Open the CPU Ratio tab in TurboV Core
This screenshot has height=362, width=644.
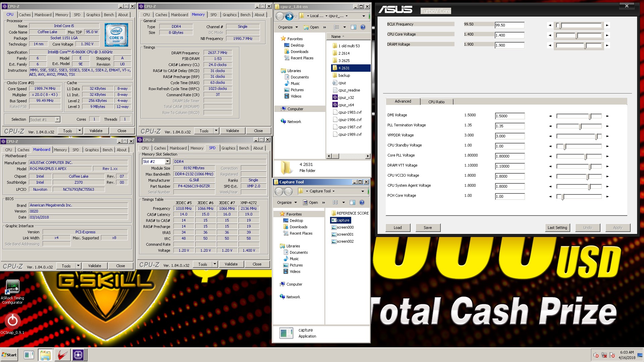(x=436, y=102)
